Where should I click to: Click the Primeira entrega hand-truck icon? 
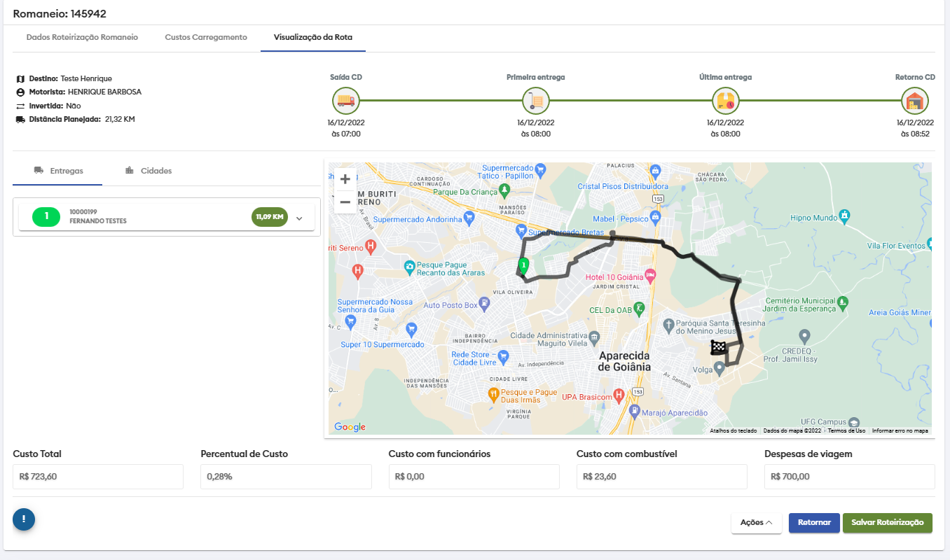(x=536, y=101)
